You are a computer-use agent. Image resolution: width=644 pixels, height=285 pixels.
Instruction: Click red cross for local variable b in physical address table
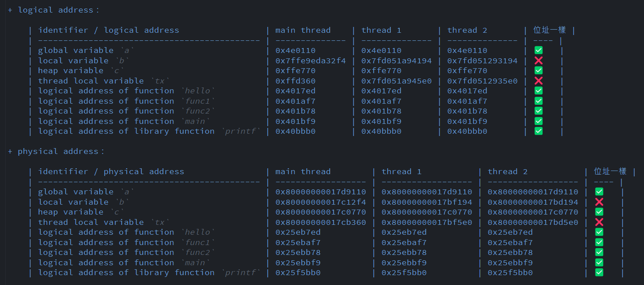tap(599, 202)
